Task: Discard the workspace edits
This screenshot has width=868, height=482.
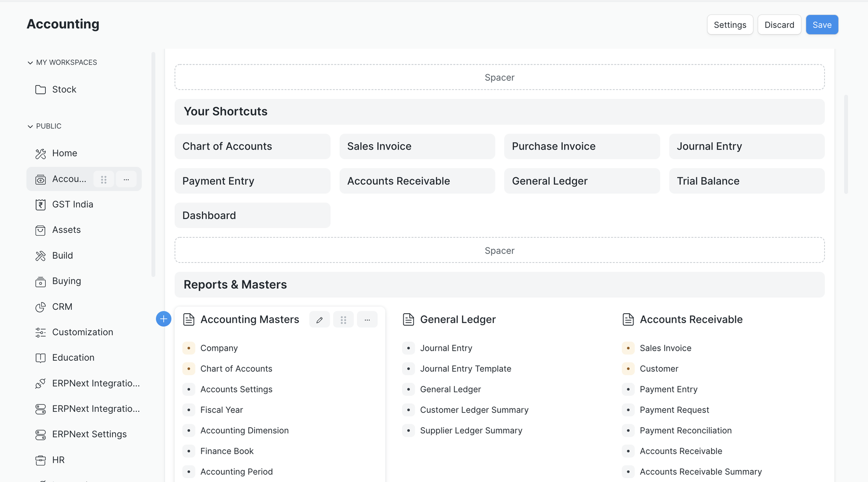Action: point(779,25)
